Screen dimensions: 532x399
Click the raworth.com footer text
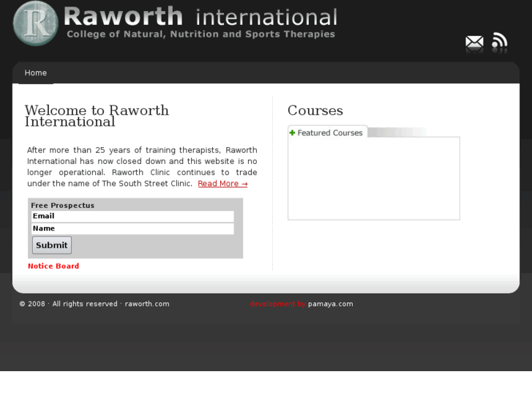pyautogui.click(x=147, y=304)
